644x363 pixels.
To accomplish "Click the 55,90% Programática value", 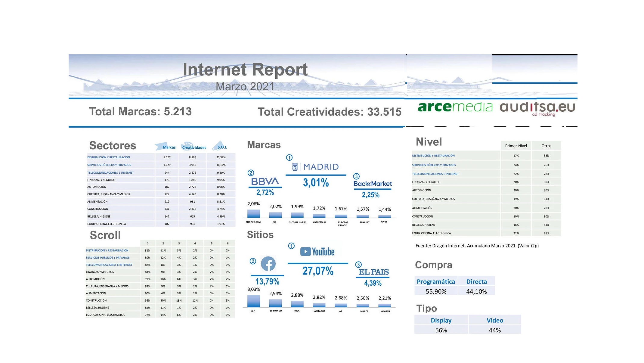I will (436, 291).
